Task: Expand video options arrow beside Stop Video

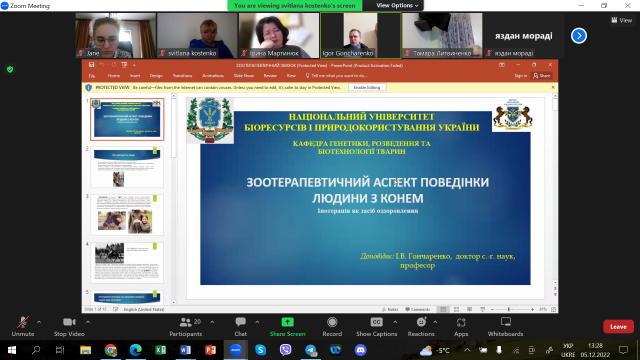Action: pyautogui.click(x=88, y=322)
